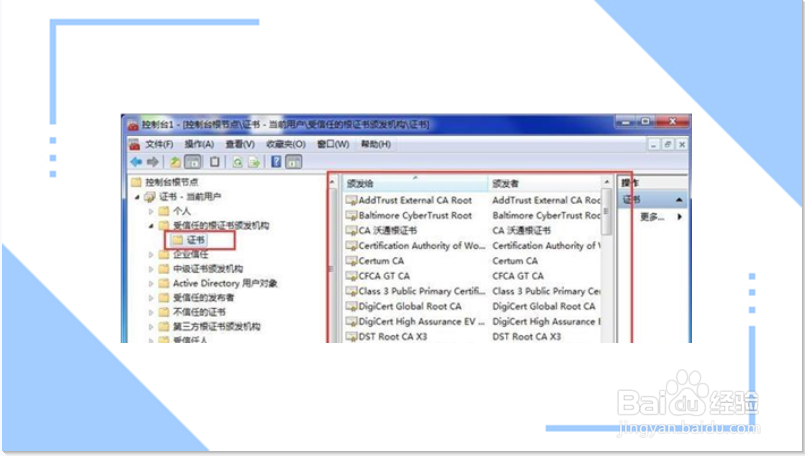This screenshot has height=456, width=805.
Task: Toggle the Show/Hide console tree icon
Action: click(193, 162)
